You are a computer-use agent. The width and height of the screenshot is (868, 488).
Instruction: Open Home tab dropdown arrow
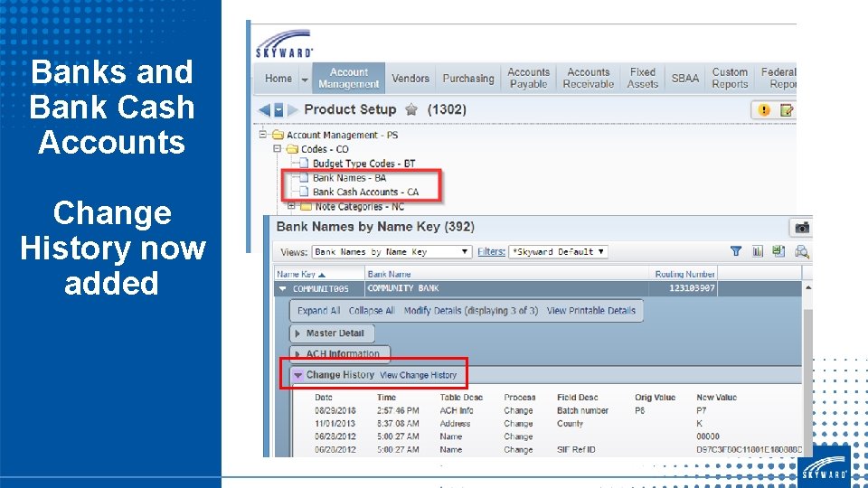(305, 80)
